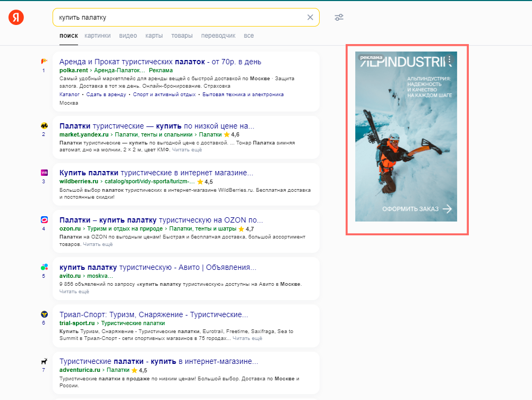Open adventurica 'Палатки' breadcrumb
532x400 pixels.
118,370
